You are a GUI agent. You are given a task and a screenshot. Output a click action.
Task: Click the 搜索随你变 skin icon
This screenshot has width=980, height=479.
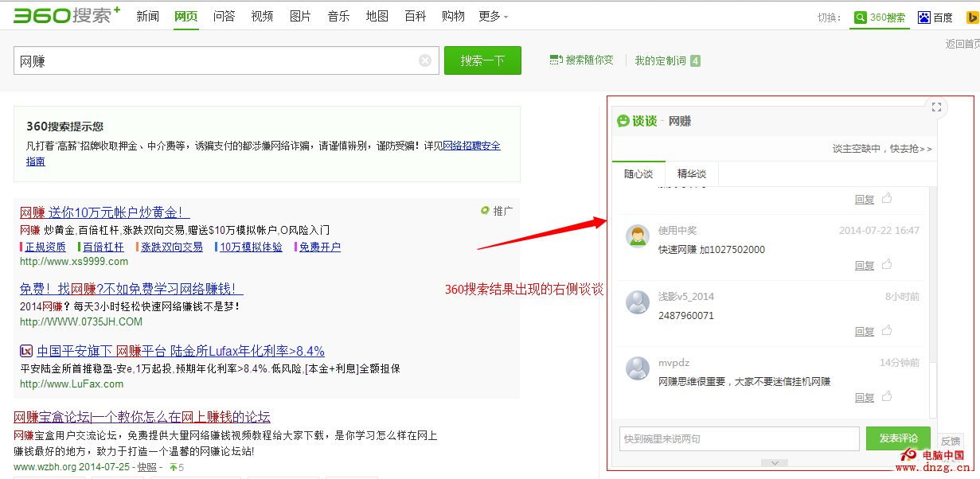pyautogui.click(x=556, y=60)
